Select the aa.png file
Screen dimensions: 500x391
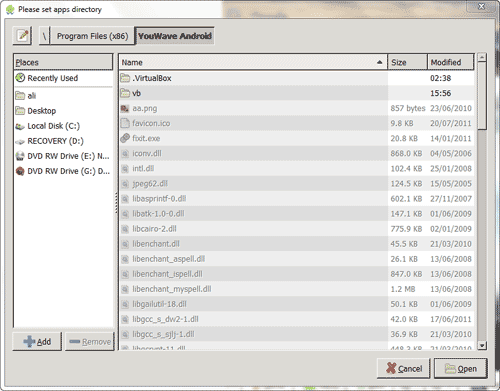click(296, 108)
